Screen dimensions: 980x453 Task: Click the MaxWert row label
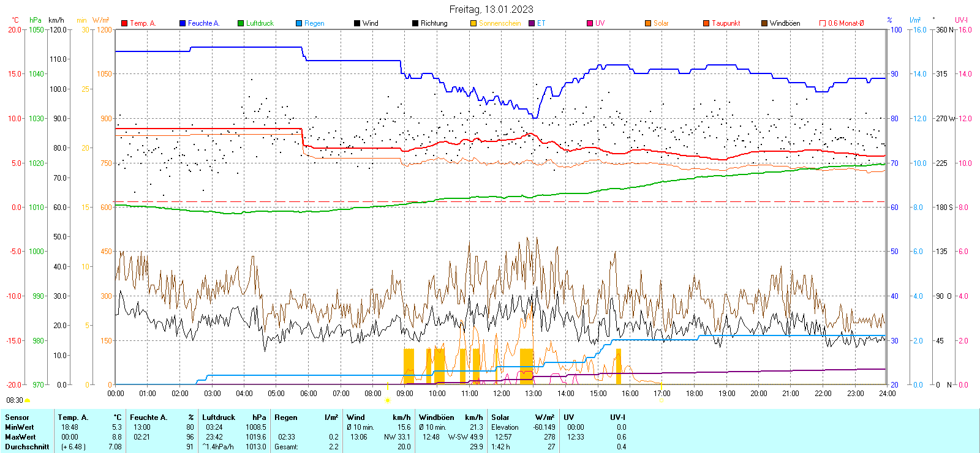(20, 437)
